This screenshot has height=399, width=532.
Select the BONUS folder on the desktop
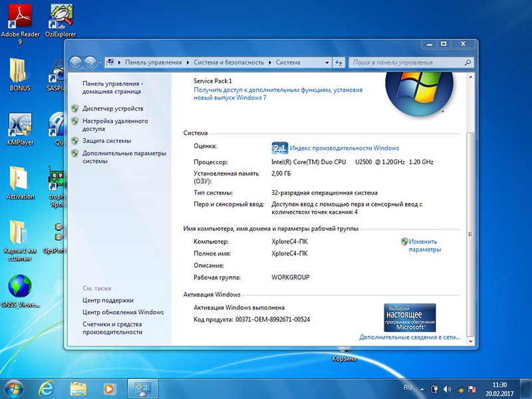coord(20,74)
